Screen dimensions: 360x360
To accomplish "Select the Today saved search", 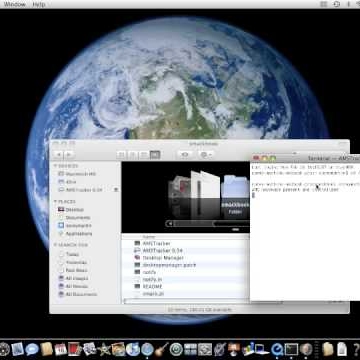I will [69, 254].
